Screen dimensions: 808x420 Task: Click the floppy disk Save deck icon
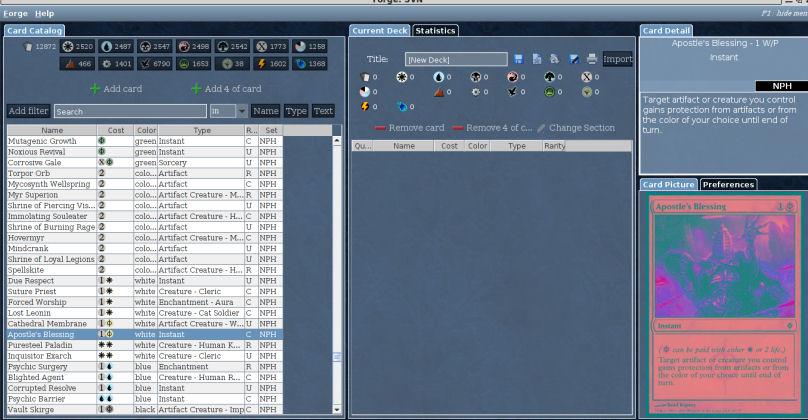click(x=518, y=59)
